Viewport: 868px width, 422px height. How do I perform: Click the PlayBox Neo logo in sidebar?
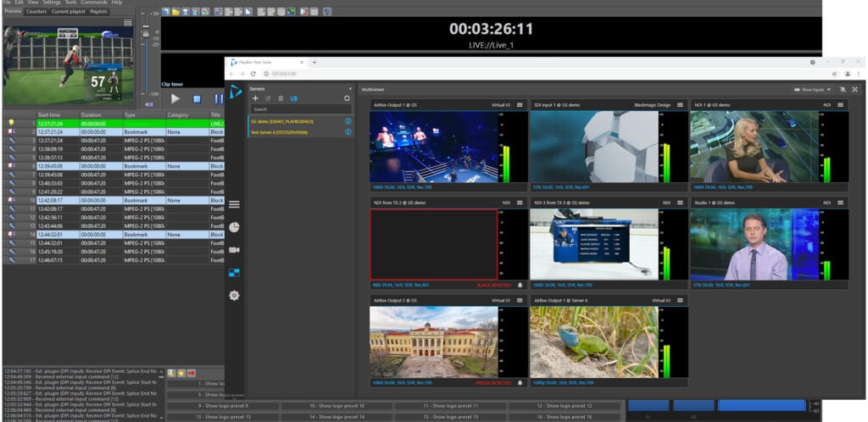pyautogui.click(x=236, y=92)
